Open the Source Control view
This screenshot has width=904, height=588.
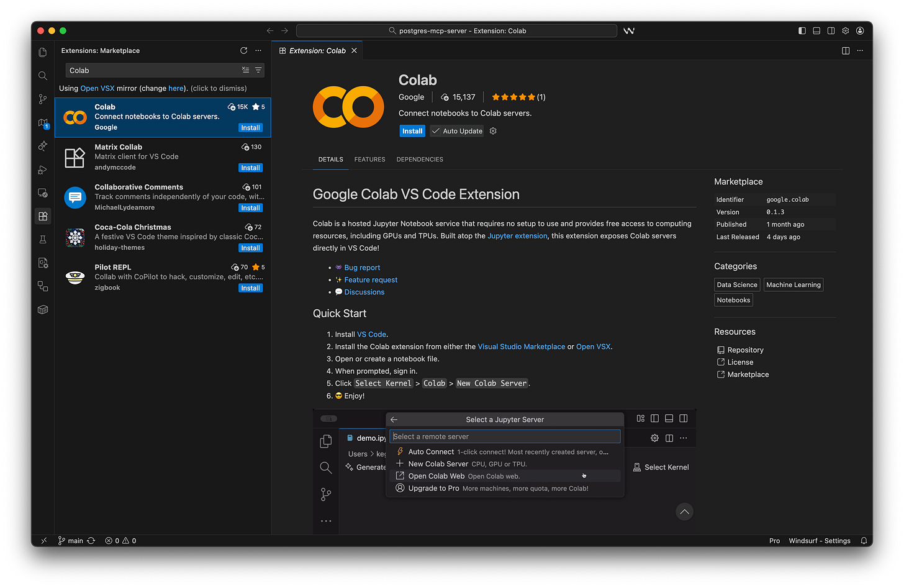[x=43, y=99]
